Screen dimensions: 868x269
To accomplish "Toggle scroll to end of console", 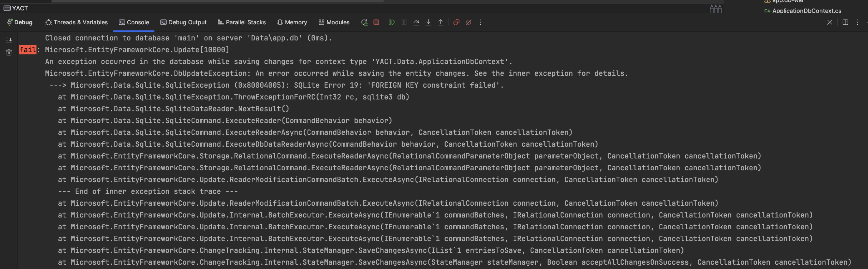I will tap(9, 40).
